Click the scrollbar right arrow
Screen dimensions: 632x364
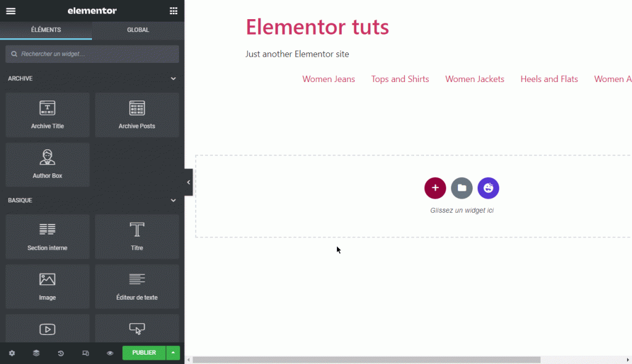(628, 360)
